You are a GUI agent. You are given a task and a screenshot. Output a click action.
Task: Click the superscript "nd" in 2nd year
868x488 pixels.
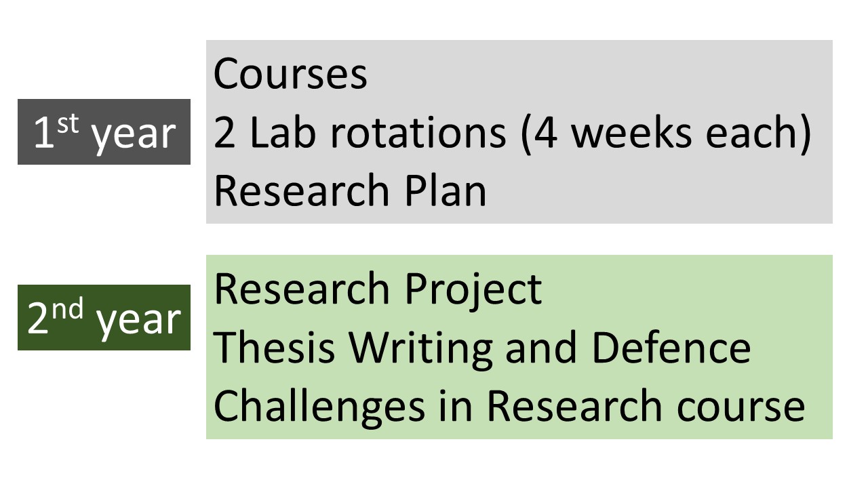tap(69, 308)
